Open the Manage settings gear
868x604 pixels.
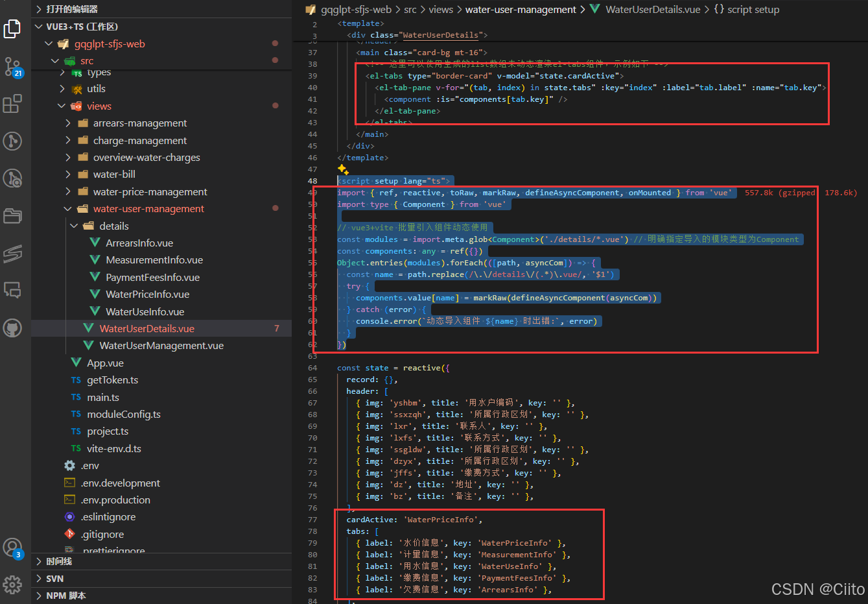(12, 585)
